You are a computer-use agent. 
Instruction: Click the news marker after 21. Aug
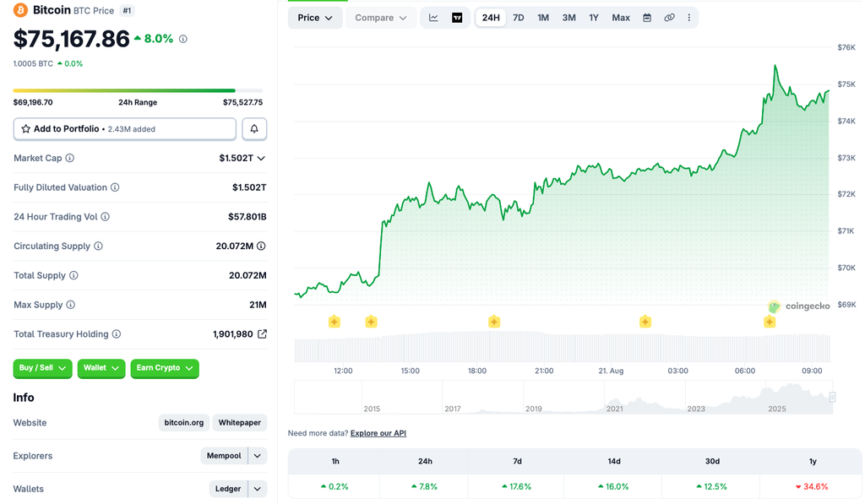[645, 322]
